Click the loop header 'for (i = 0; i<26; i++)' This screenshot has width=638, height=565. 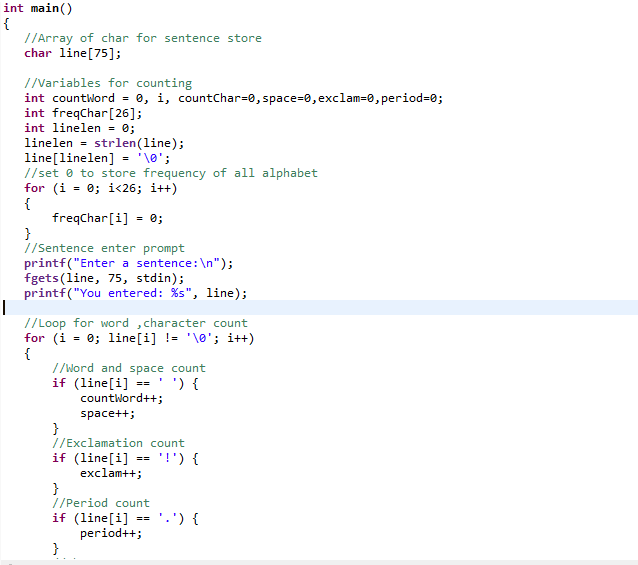coord(101,188)
